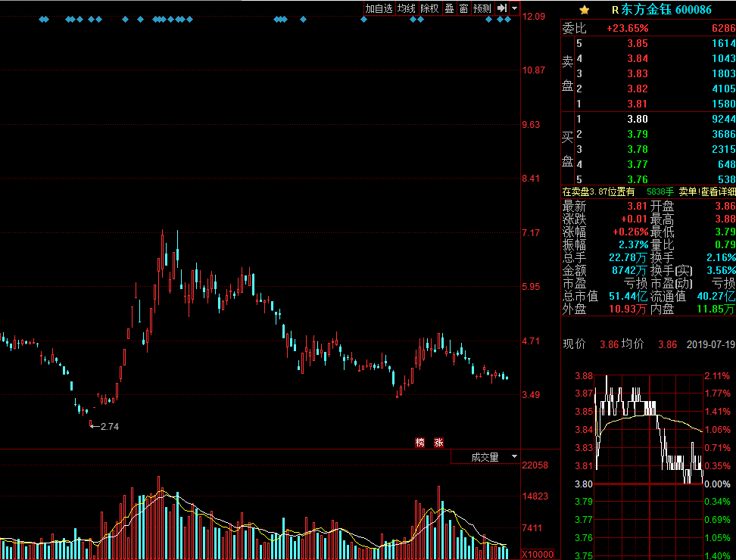Image resolution: width=736 pixels, height=560 pixels.
Task: Click the 量比 value 0.79
Action: click(725, 245)
